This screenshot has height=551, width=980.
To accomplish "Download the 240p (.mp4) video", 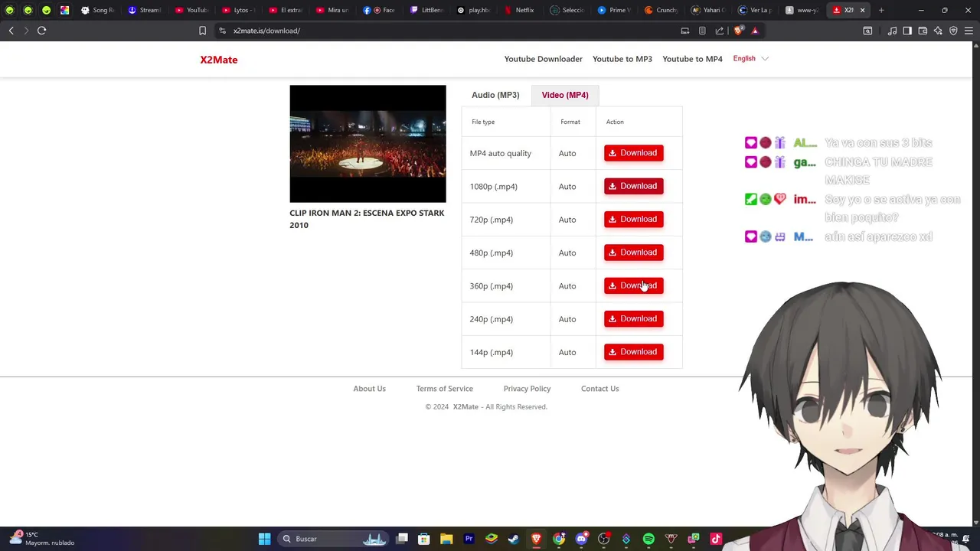I will [633, 319].
